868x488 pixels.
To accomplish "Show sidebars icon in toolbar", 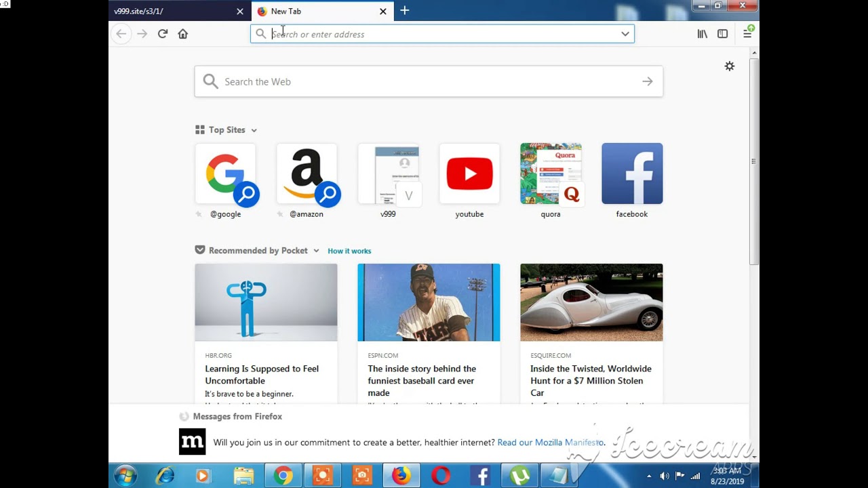I will click(723, 34).
